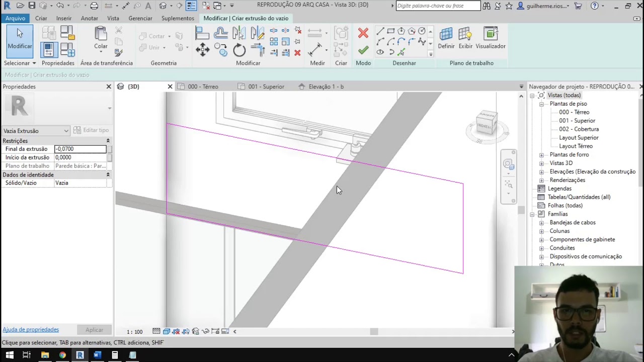Viewport: 644px width, 362px height.
Task: Click the Undo arrow in quick access toolbar
Action: tap(60, 6)
